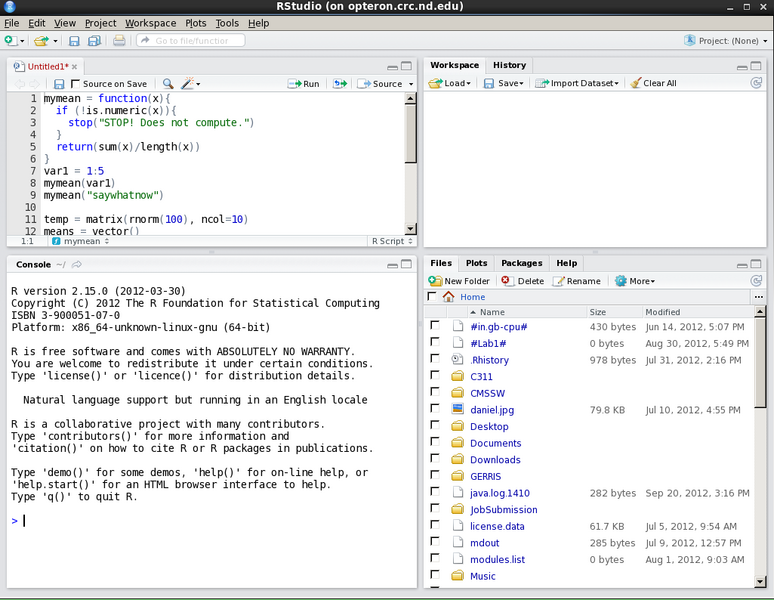Open the Plots menu in menu bar
Image resolution: width=774 pixels, height=600 pixels.
pos(196,23)
